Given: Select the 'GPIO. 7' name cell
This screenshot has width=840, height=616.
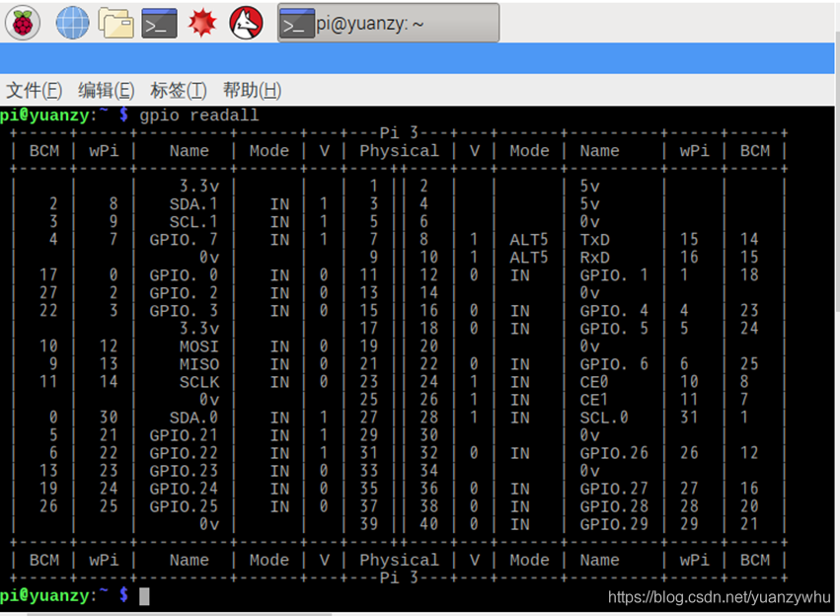Looking at the screenshot, I should (x=184, y=240).
